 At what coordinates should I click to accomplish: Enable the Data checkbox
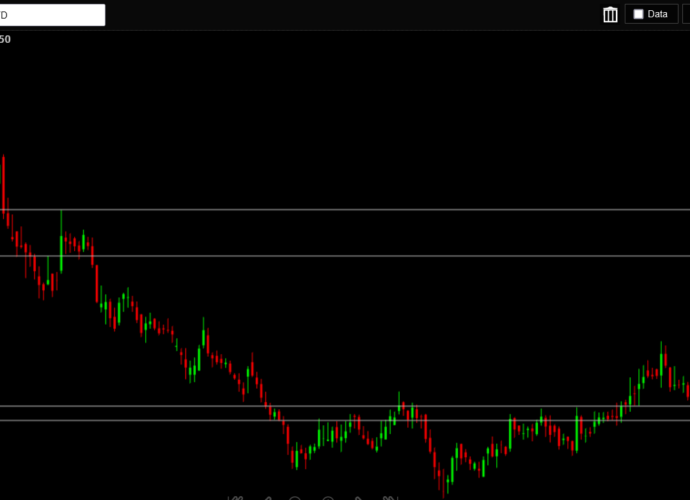point(638,14)
